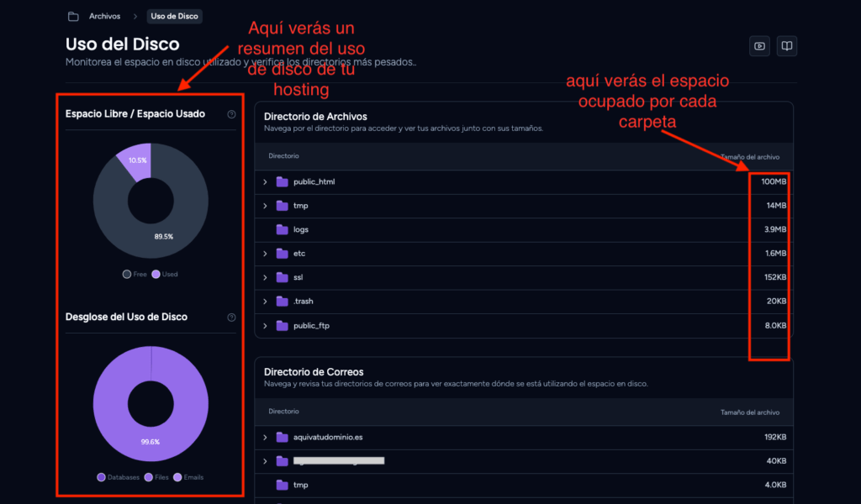This screenshot has height=504, width=861.
Task: Toggle the Used legend entry
Action: coord(165,274)
